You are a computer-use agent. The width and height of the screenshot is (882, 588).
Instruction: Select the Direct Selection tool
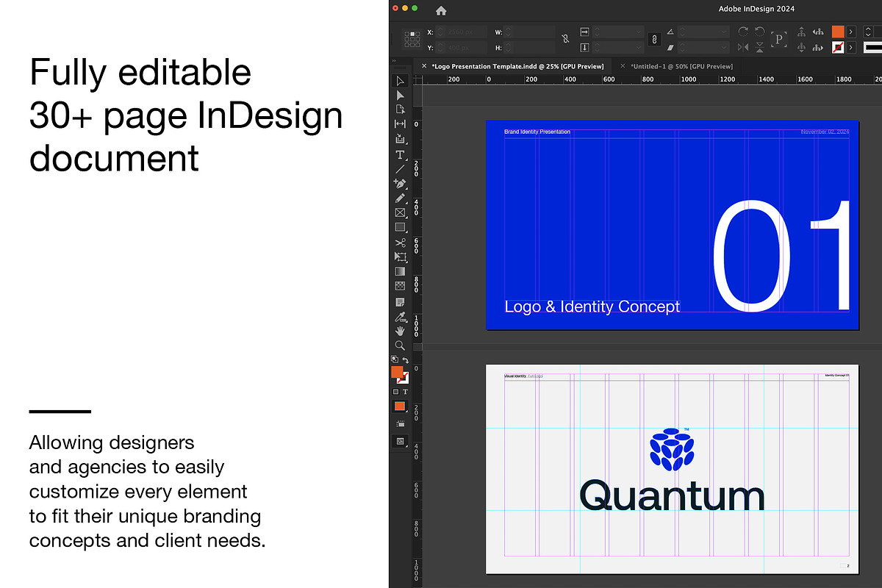pos(400,96)
